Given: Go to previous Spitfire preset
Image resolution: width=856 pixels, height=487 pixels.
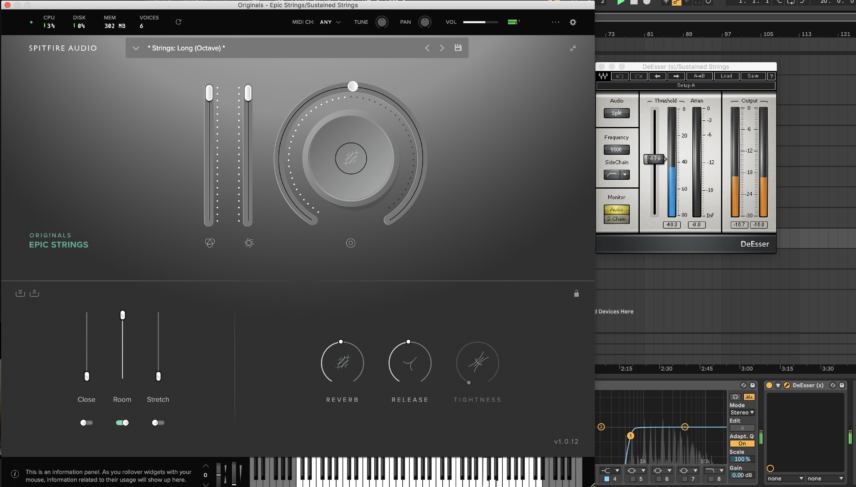Looking at the screenshot, I should click(427, 48).
